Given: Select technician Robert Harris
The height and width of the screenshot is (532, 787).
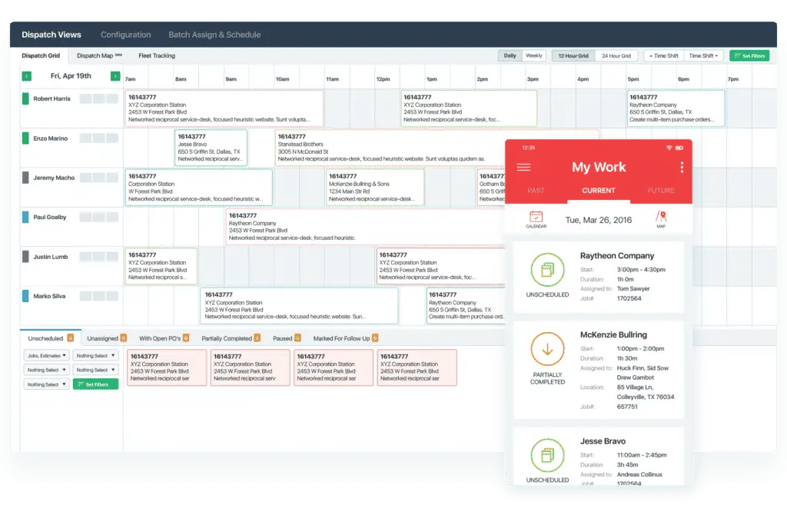Looking at the screenshot, I should click(51, 99).
